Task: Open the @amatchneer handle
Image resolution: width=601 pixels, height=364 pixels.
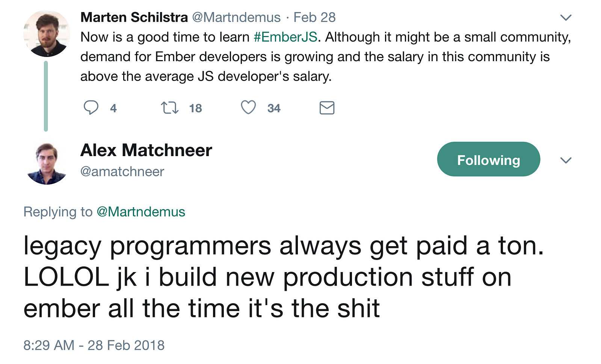Action: pos(122,171)
